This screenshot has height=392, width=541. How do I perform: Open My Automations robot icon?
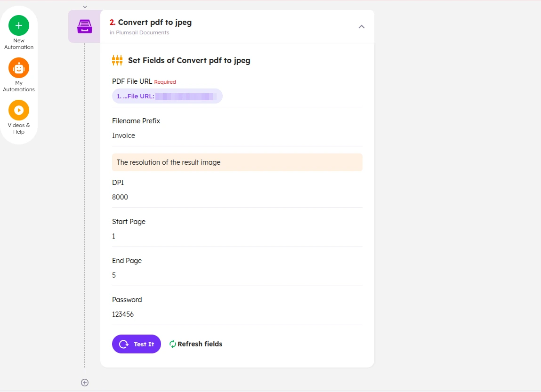(x=19, y=68)
